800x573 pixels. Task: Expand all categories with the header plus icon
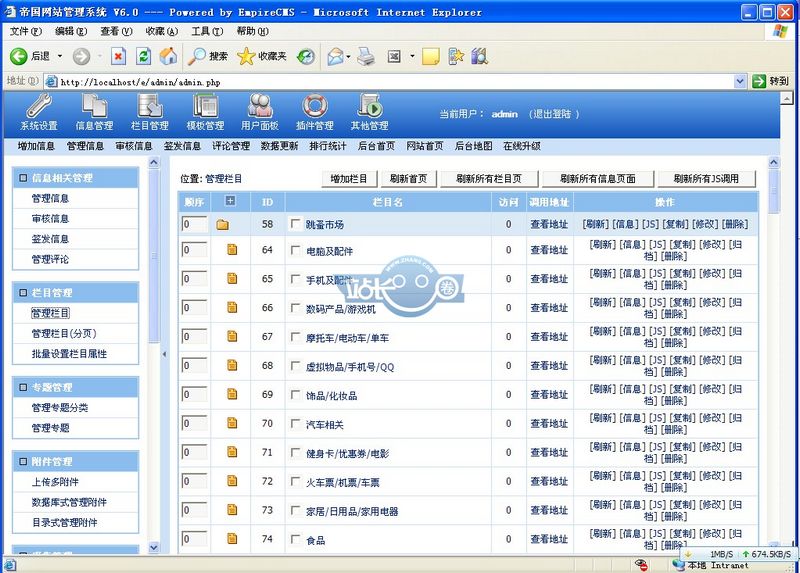tap(231, 201)
